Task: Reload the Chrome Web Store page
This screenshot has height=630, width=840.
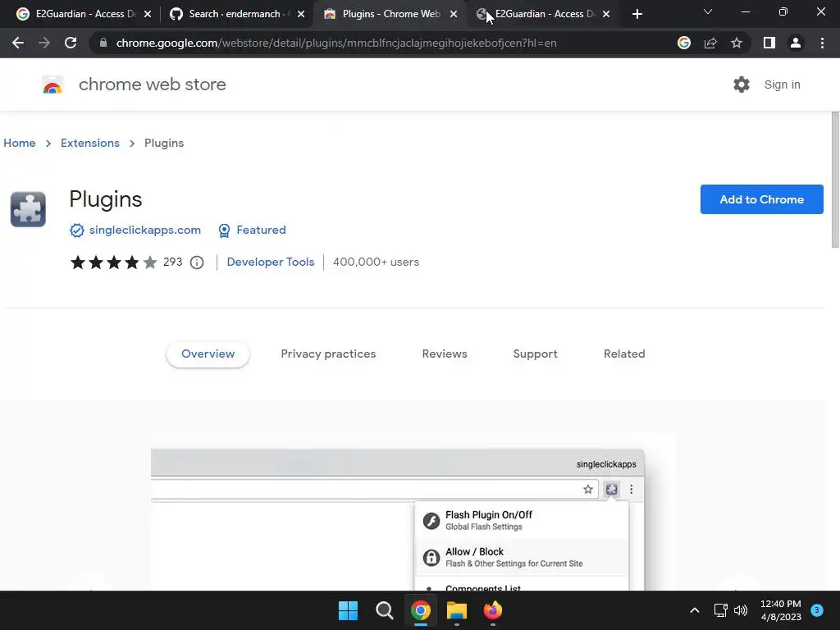Action: tap(71, 43)
